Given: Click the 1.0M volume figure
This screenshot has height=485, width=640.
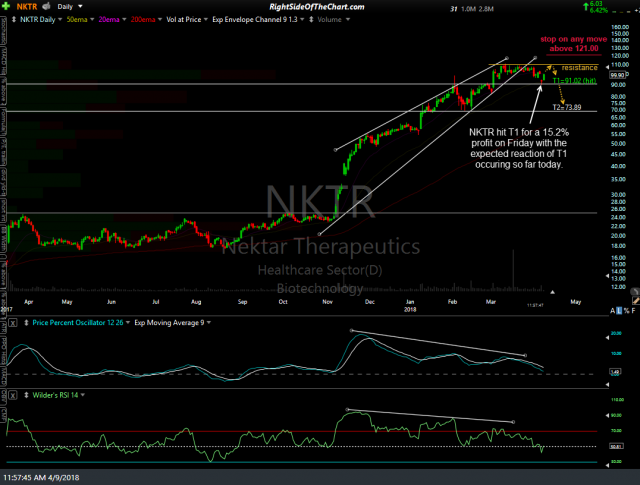Looking at the screenshot, I should pyautogui.click(x=468, y=9).
